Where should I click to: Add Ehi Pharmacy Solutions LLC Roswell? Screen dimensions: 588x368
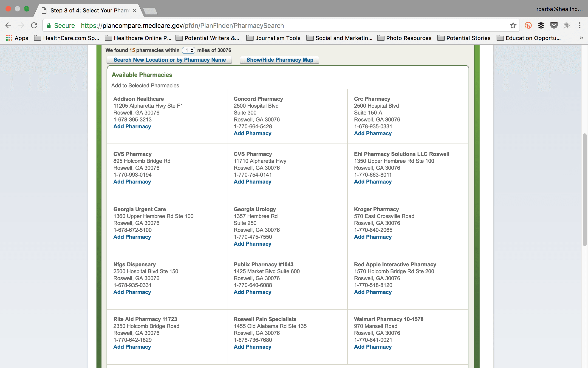[373, 181]
